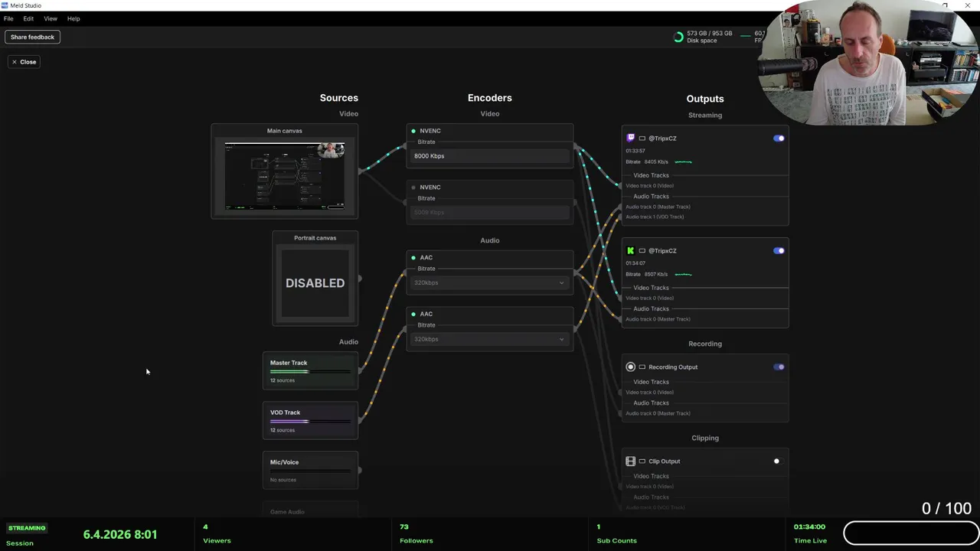Click the STREAMING status badge

27,528
